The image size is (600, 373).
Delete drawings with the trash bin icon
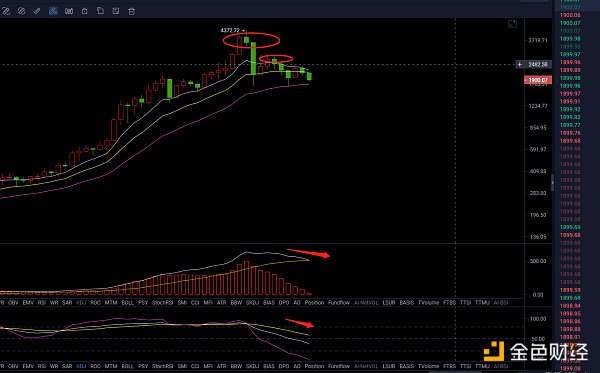click(132, 11)
